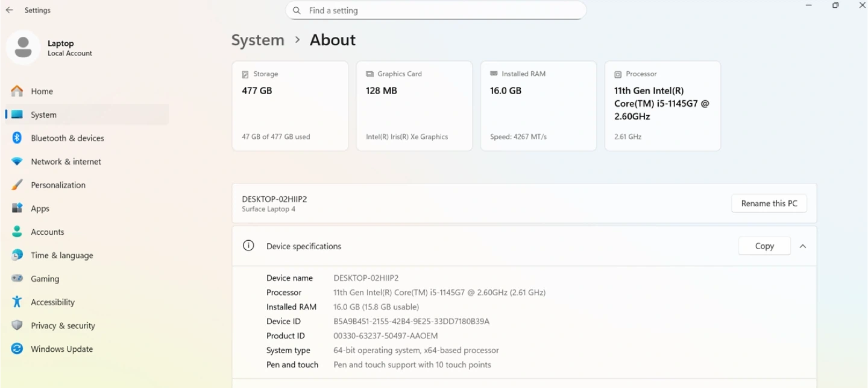
Task: Click the Rename this PC button
Action: click(x=769, y=203)
